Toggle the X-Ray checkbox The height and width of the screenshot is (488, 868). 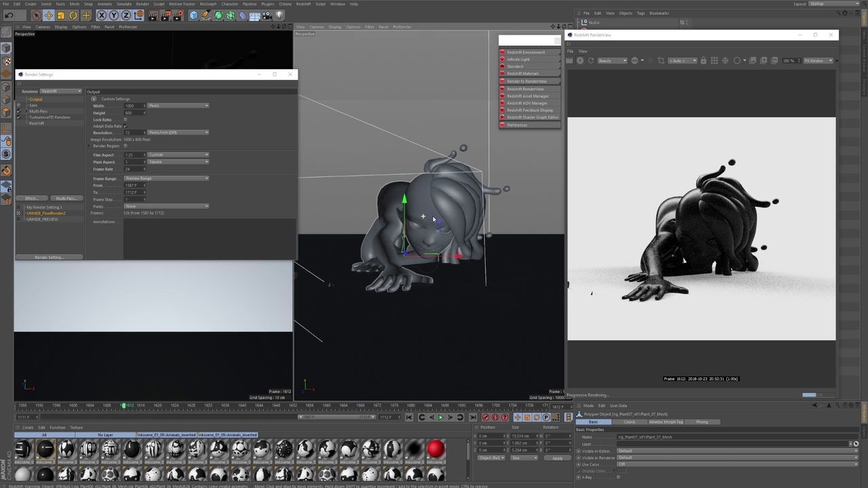pos(618,477)
